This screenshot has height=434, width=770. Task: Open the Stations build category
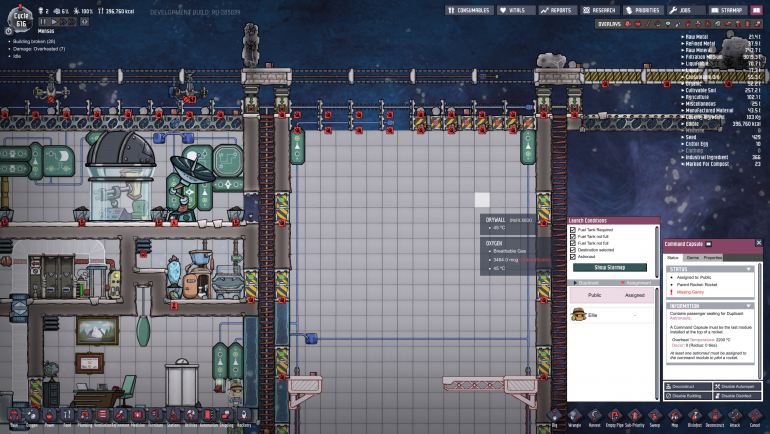173,416
